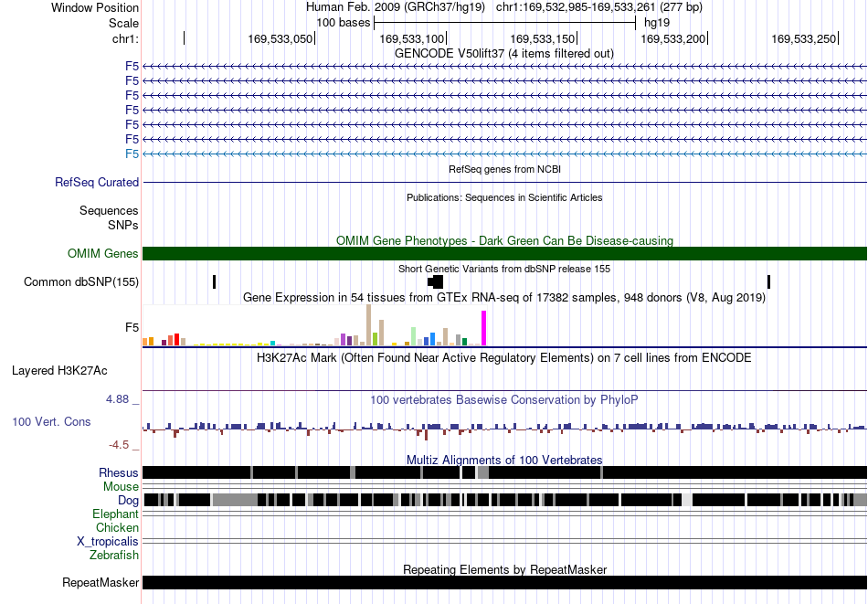Click the bright red bar in GTEx chart

coord(176,339)
